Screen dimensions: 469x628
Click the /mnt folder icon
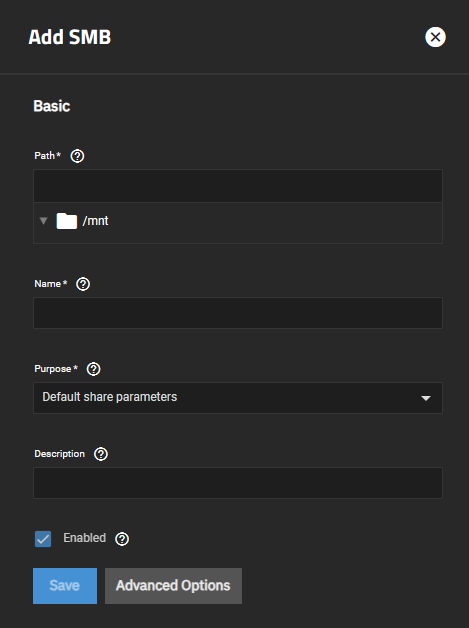pos(66,221)
